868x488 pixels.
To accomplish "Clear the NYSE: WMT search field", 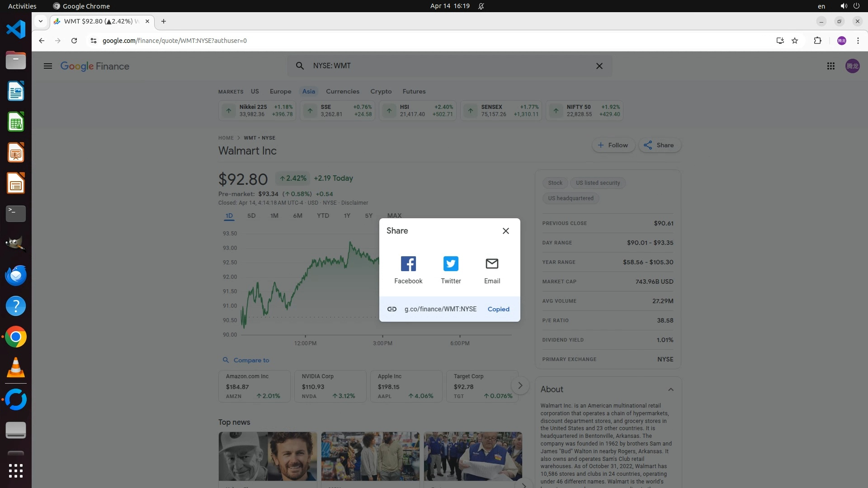I will click(599, 66).
